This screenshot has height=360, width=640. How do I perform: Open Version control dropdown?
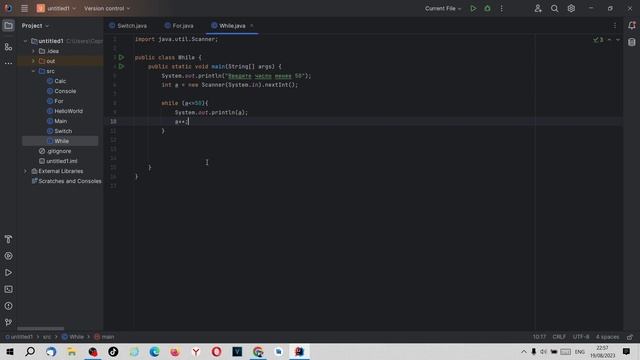click(x=107, y=8)
